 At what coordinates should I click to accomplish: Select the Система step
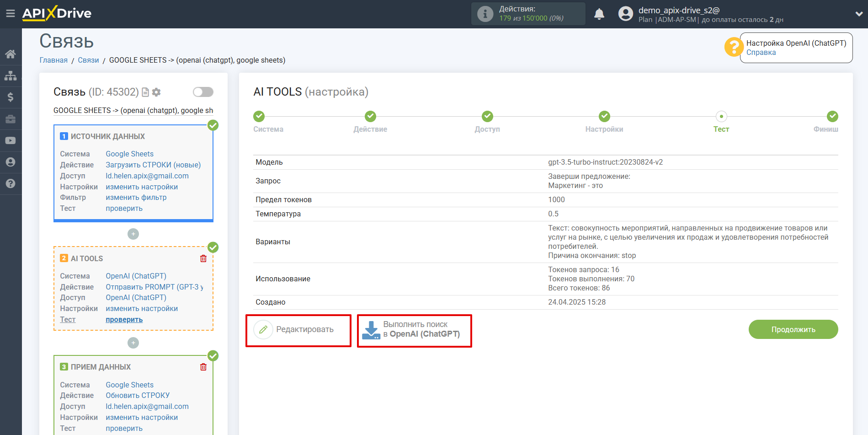(x=268, y=122)
